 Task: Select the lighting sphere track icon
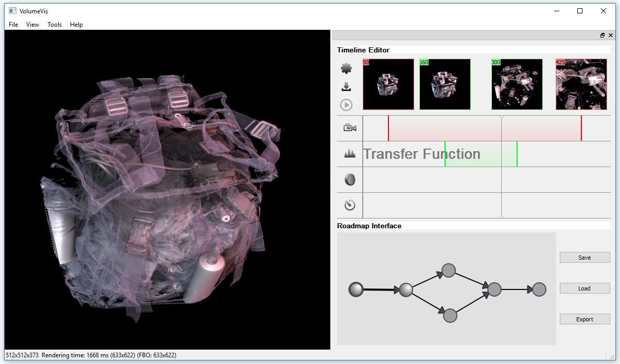(350, 179)
